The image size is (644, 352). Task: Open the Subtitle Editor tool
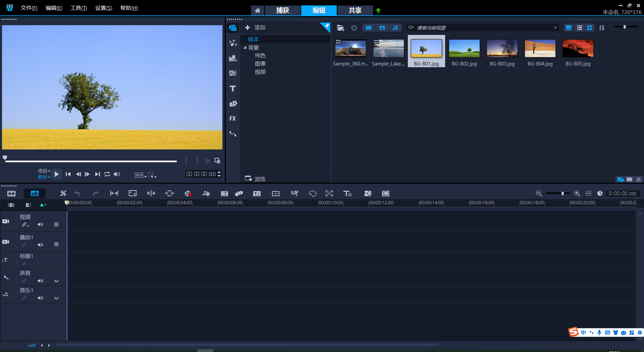point(257,193)
